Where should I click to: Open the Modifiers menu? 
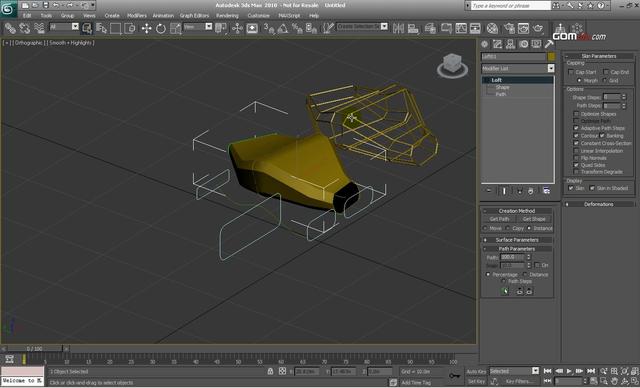tap(137, 16)
